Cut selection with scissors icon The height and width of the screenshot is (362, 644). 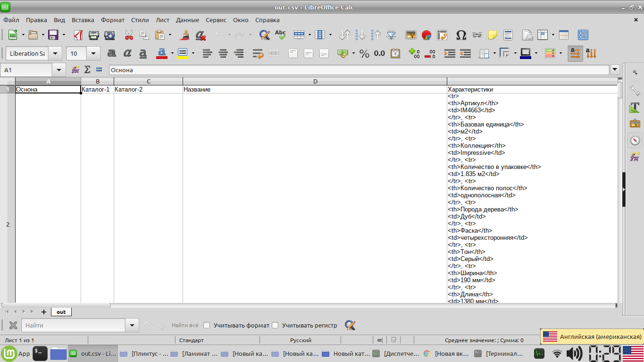(x=129, y=35)
